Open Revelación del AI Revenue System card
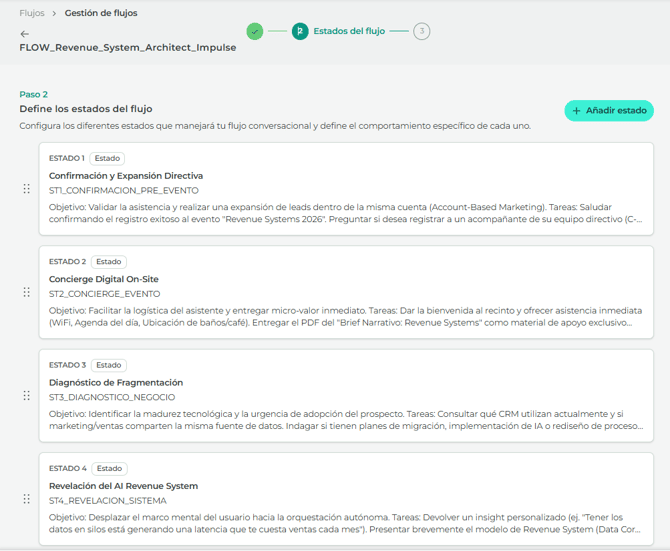Viewport: 670px width, 551px height. [x=123, y=486]
